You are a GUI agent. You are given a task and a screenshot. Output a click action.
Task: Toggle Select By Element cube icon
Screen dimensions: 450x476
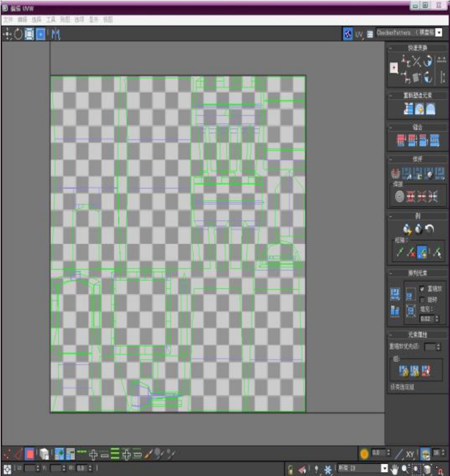[44, 454]
